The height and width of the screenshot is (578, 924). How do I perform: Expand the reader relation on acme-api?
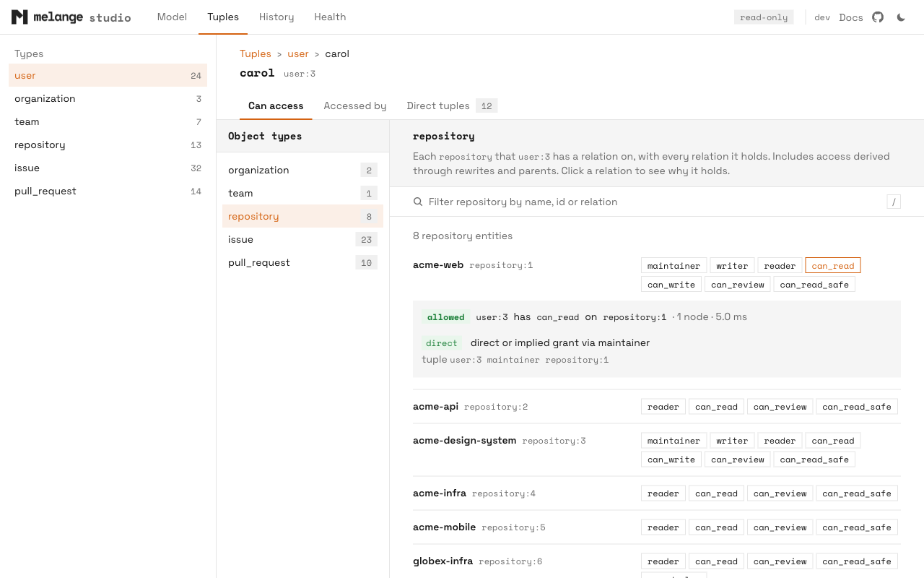point(663,407)
